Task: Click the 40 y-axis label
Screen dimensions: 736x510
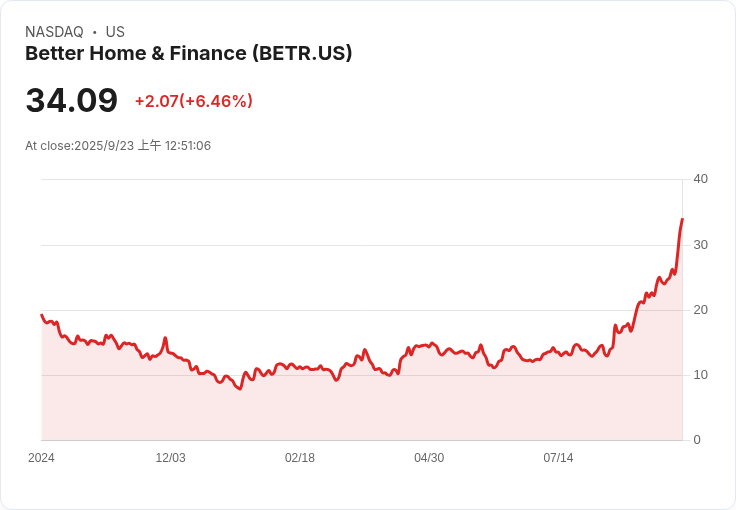Action: coord(701,179)
